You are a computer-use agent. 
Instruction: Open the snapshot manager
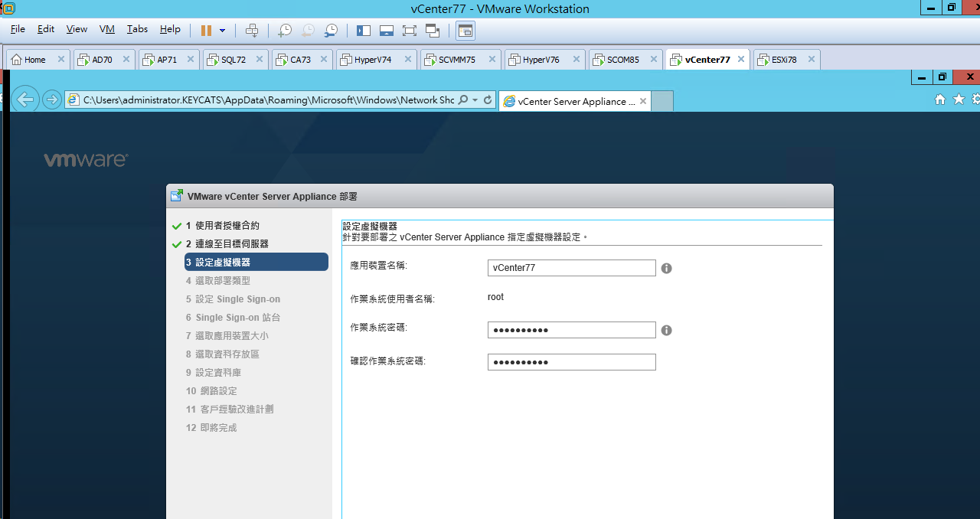click(x=331, y=31)
